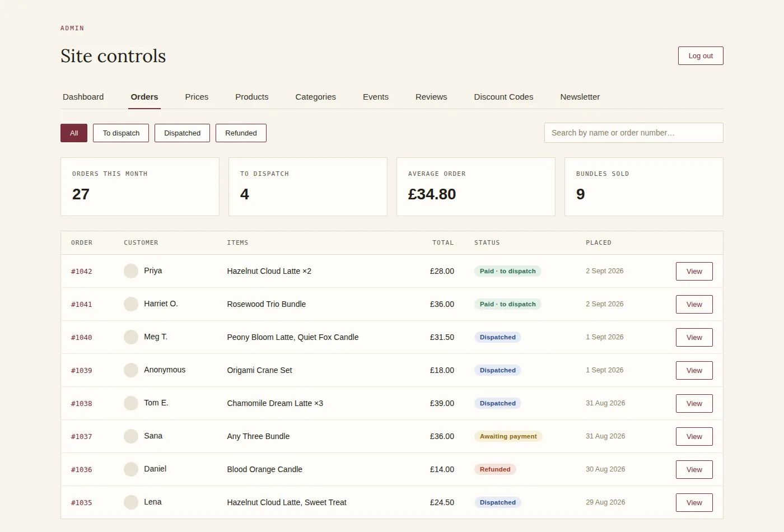The height and width of the screenshot is (532, 784).
Task: Click Priya's avatar circle
Action: click(131, 271)
